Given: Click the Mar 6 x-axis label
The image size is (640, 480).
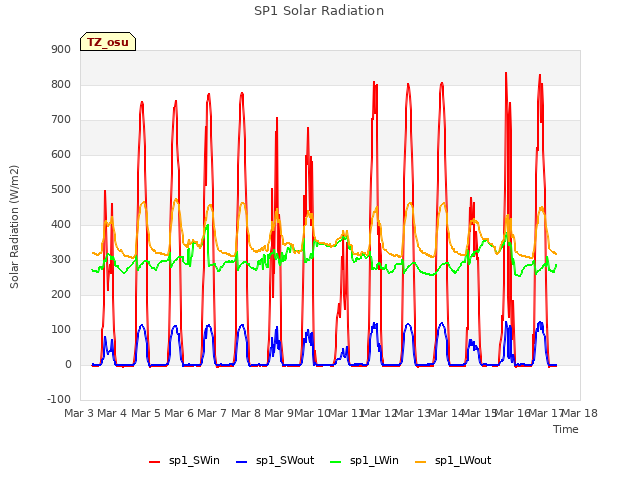Looking at the screenshot, I should [x=179, y=413].
